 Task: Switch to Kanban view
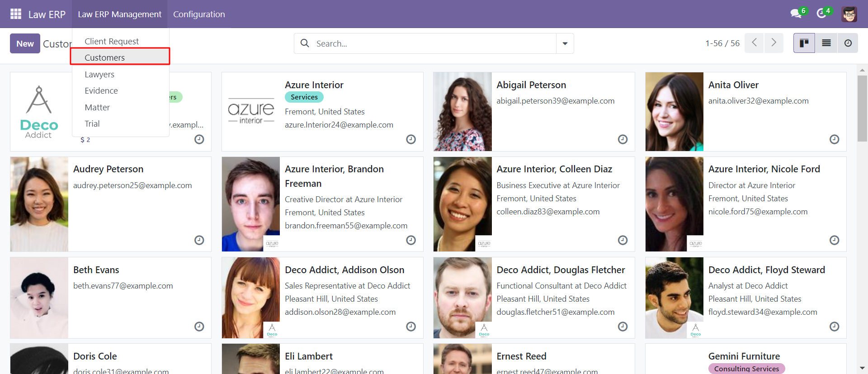(x=804, y=43)
